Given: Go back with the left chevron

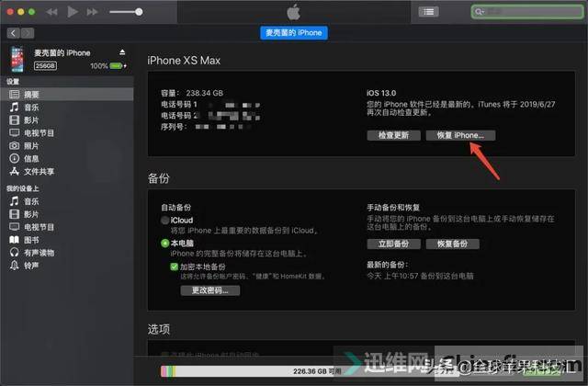Looking at the screenshot, I should click(x=14, y=33).
